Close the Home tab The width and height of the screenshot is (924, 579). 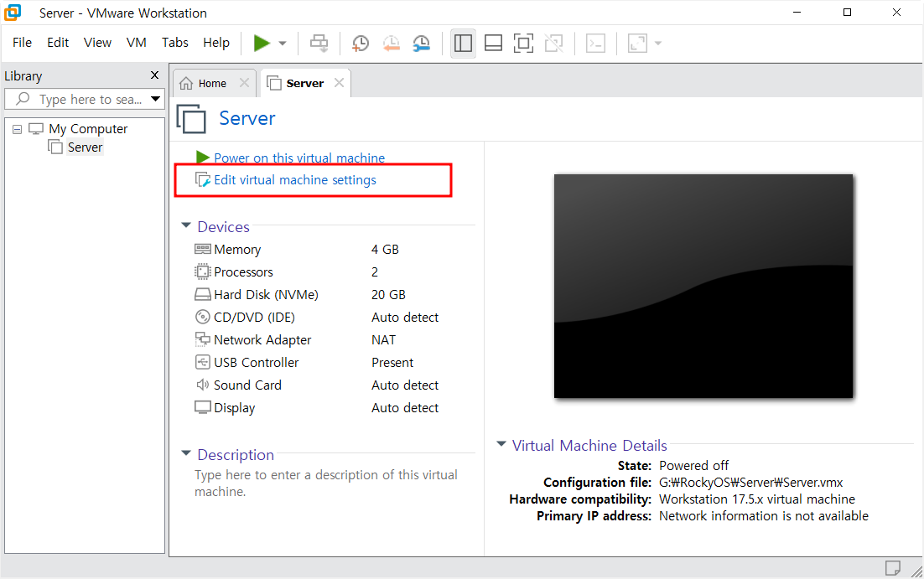pyautogui.click(x=245, y=83)
